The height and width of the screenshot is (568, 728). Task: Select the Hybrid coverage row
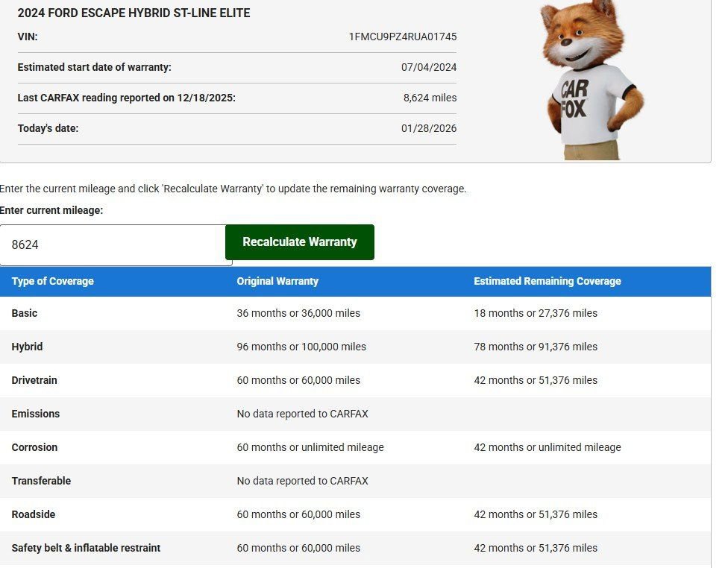pos(28,347)
